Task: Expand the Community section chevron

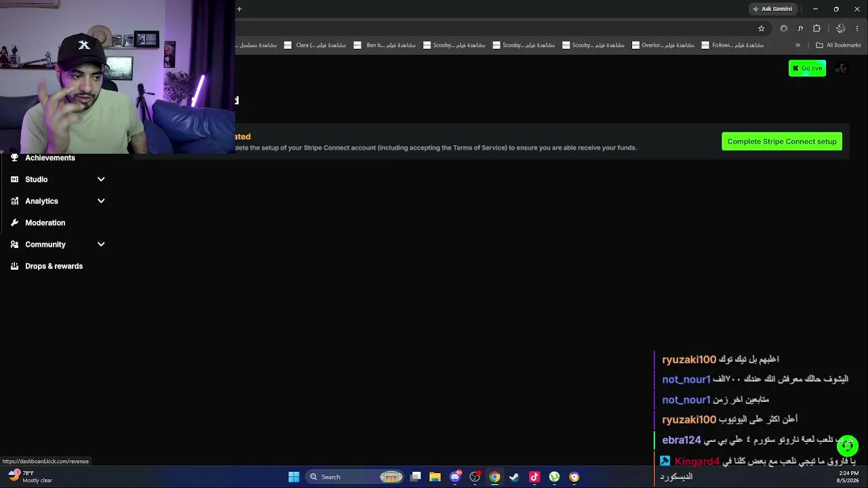Action: tap(101, 245)
